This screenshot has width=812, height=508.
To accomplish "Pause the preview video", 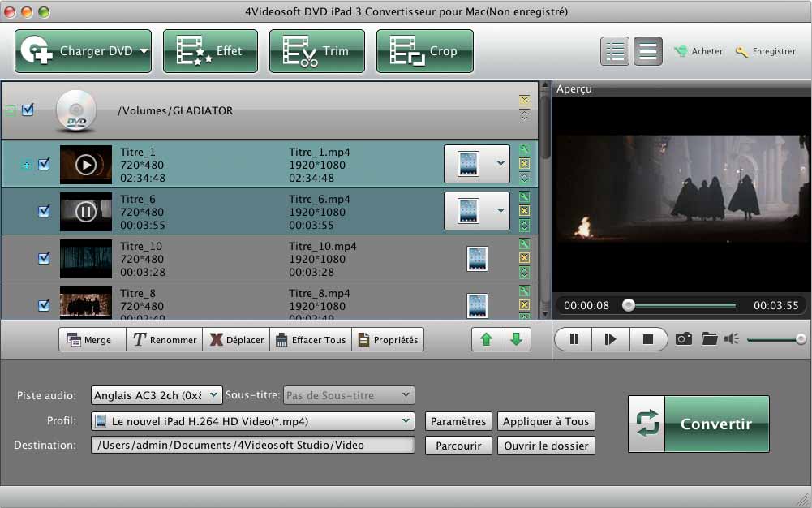I will (x=574, y=339).
